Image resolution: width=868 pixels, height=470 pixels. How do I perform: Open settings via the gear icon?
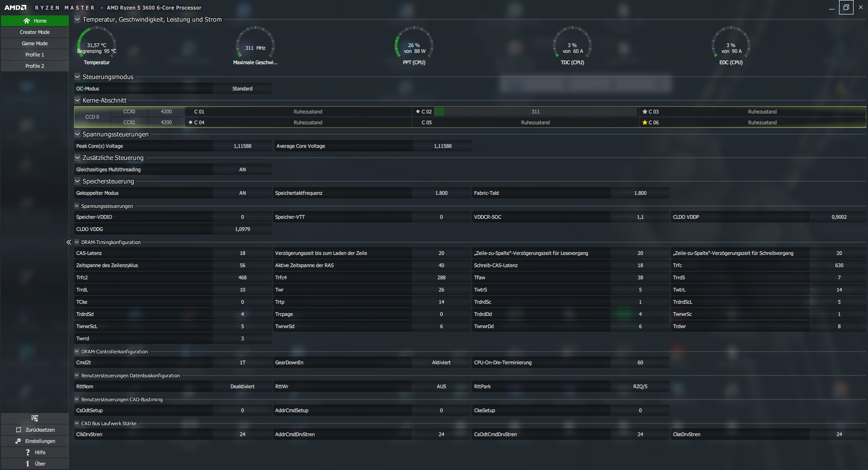point(18,441)
